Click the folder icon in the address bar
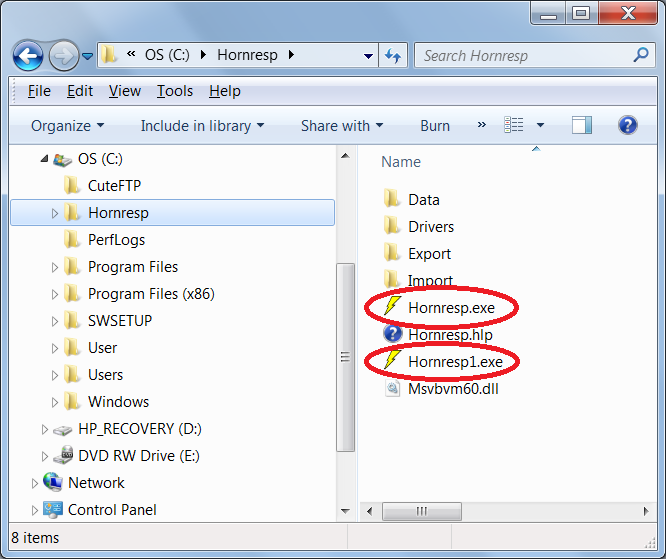The image size is (666, 559). click(x=109, y=55)
